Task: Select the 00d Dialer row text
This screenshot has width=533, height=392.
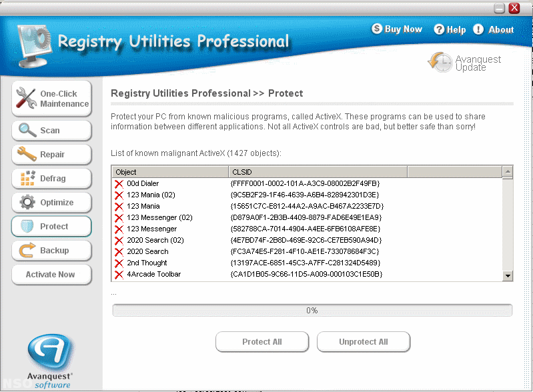Action: point(143,183)
